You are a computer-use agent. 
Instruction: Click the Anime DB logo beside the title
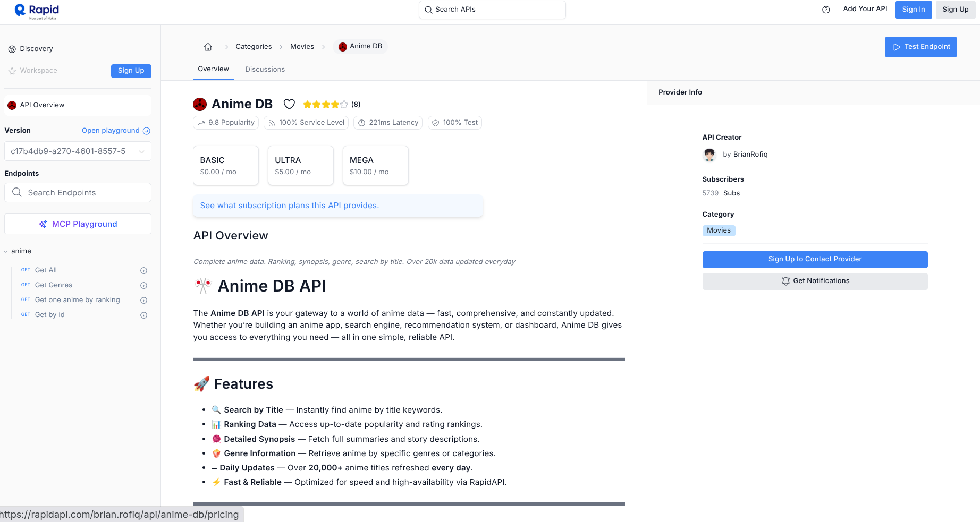click(200, 104)
